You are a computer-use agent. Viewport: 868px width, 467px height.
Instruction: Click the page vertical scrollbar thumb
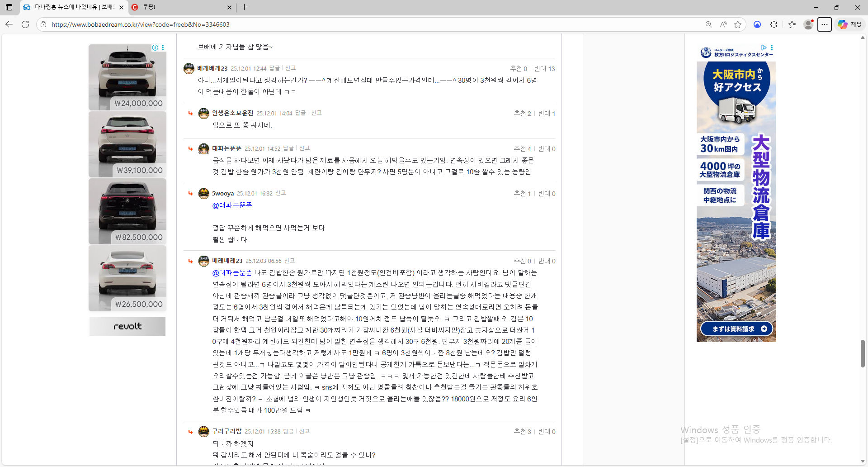click(x=863, y=353)
